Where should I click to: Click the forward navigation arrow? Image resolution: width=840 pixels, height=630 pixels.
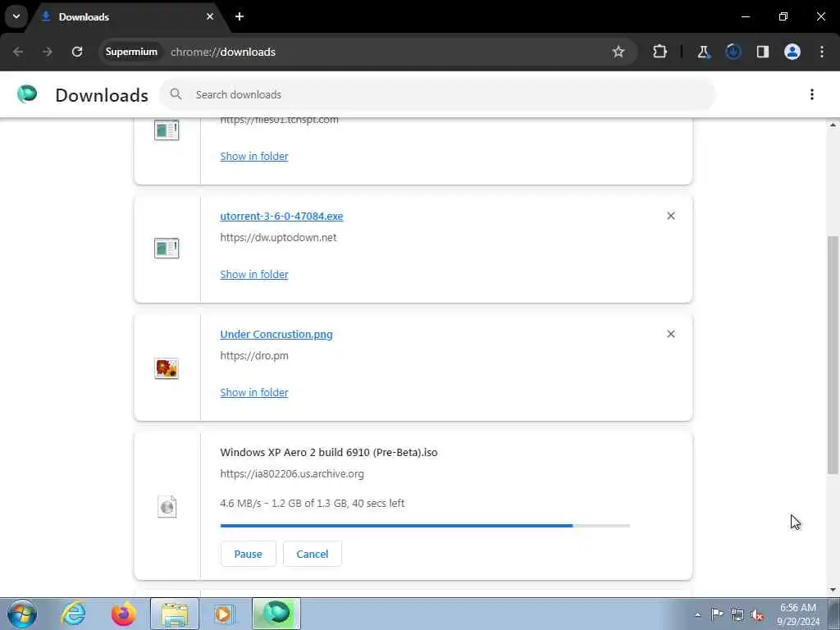click(47, 52)
